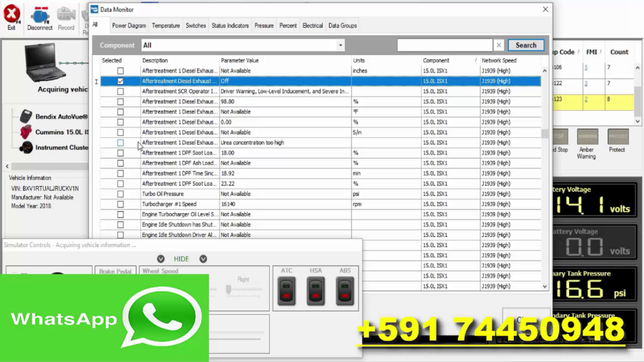The height and width of the screenshot is (362, 644).
Task: Click the Exit icon with red X
Action: [x=11, y=15]
